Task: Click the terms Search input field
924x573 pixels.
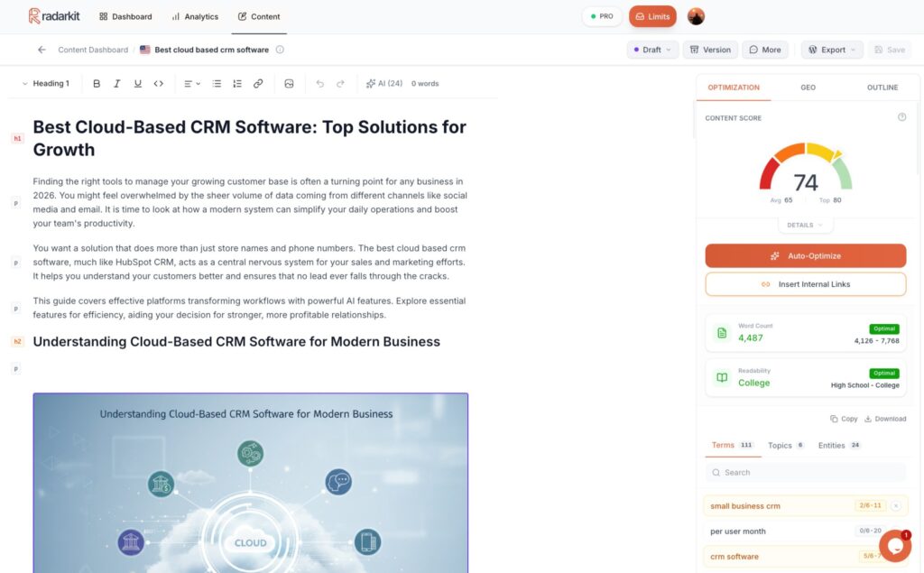Action: tap(805, 472)
